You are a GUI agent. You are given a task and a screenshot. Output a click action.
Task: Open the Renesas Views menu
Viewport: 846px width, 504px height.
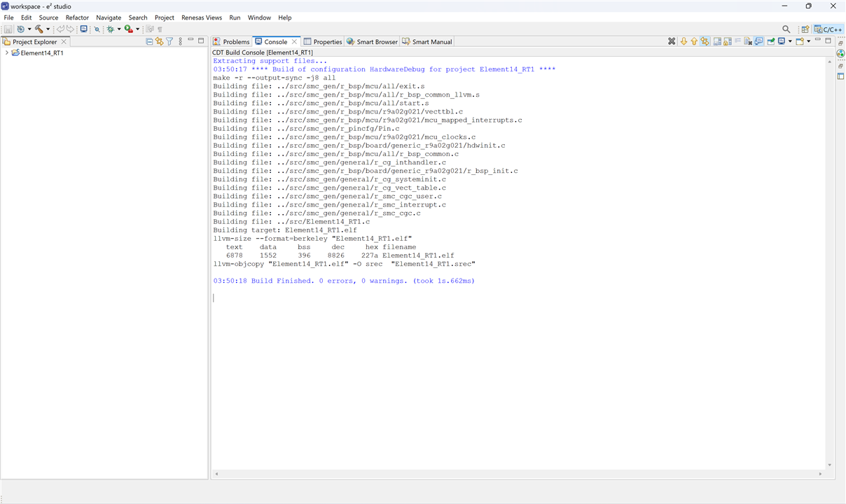(x=202, y=17)
